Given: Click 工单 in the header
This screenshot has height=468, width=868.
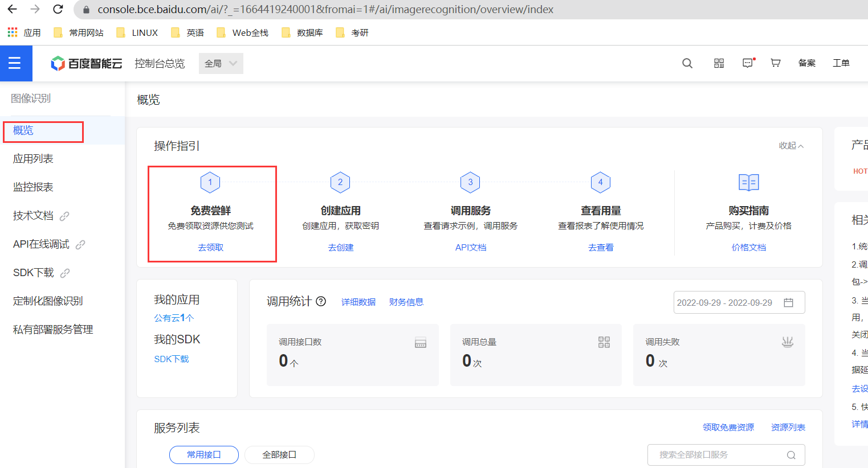Looking at the screenshot, I should pyautogui.click(x=841, y=63).
